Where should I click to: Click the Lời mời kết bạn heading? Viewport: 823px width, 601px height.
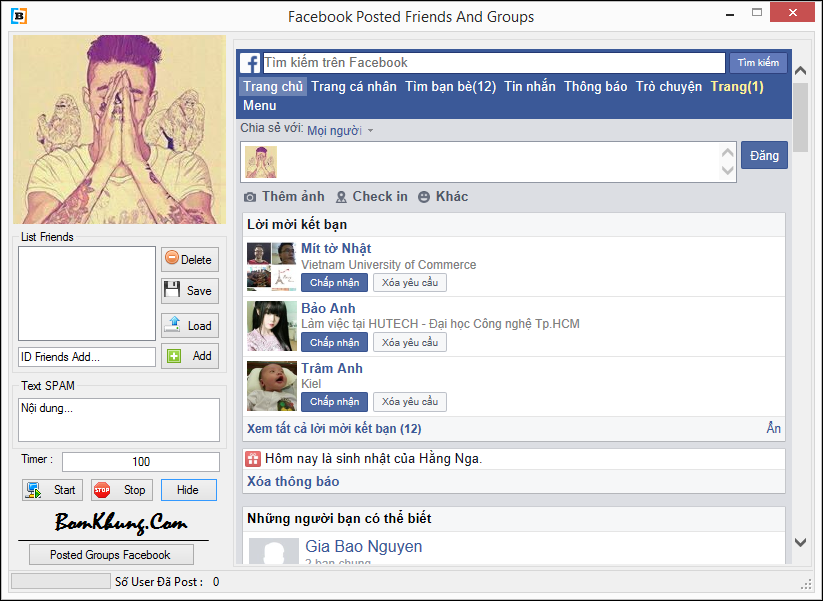point(297,225)
